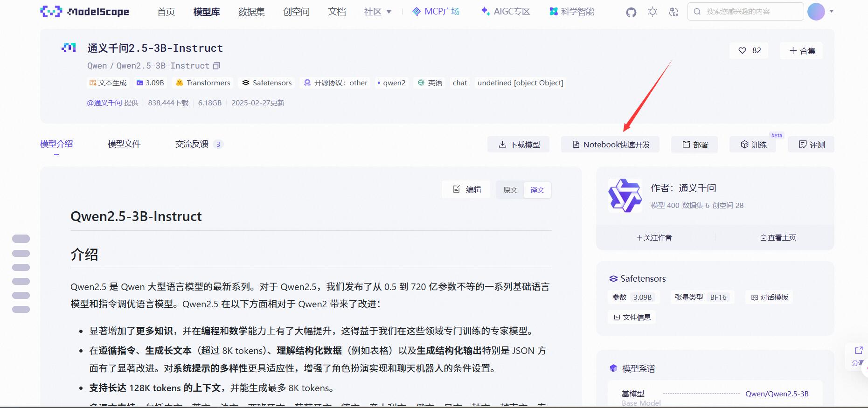Click the 张量类型 BF16 tag

[702, 297]
